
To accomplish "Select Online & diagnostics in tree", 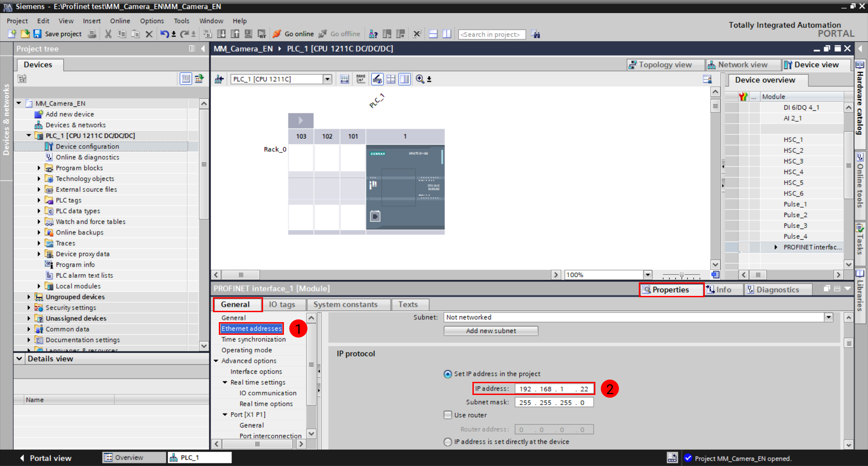I will coord(88,157).
